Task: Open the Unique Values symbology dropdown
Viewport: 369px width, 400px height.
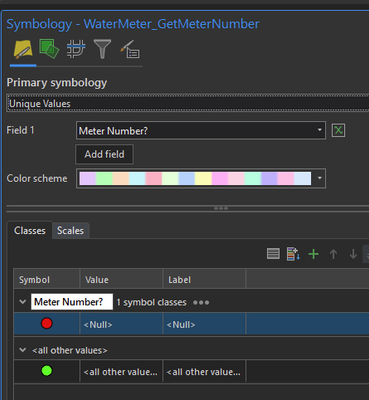Action: click(188, 103)
